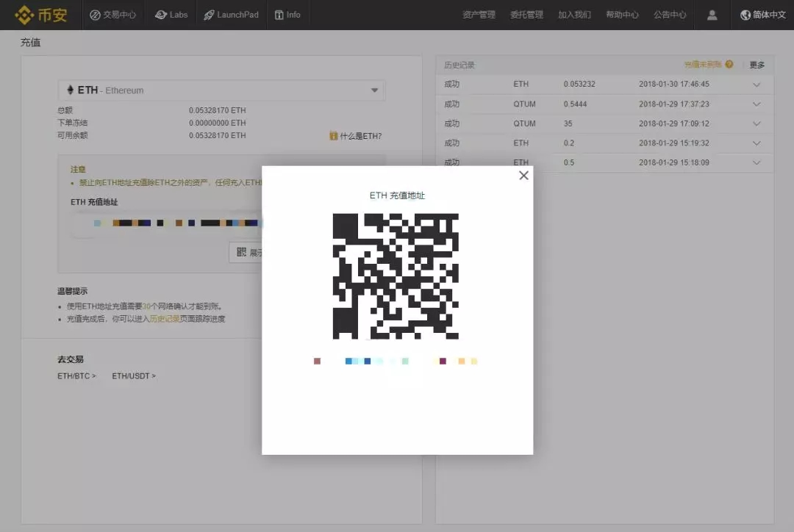The width and height of the screenshot is (794, 532).
Task: Open the Info nav item
Action: 287,15
